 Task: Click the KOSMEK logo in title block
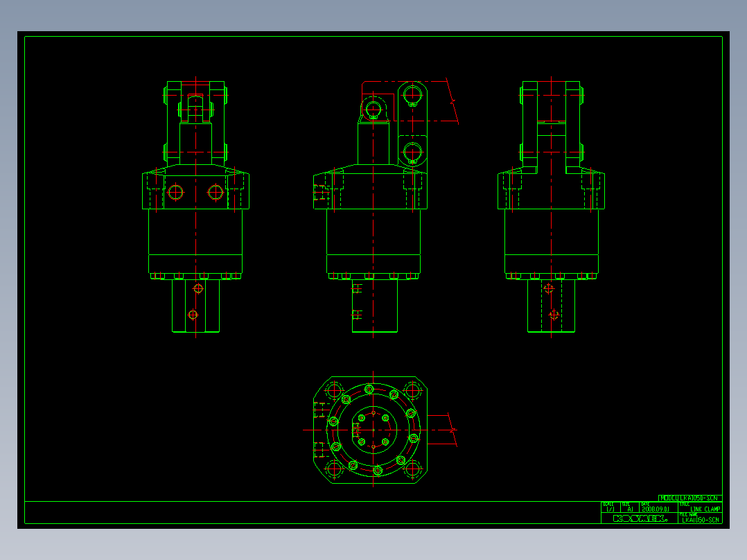640,518
